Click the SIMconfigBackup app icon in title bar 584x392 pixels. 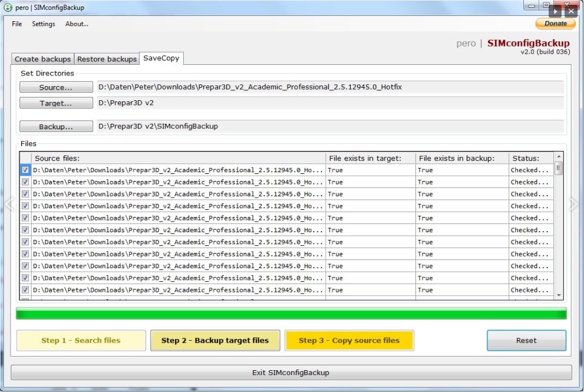pyautogui.click(x=8, y=8)
